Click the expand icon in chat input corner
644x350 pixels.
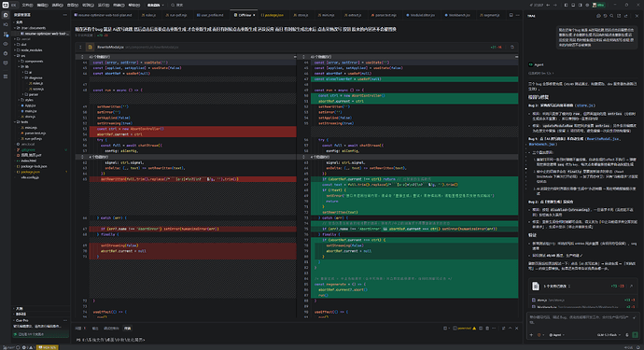(635, 317)
